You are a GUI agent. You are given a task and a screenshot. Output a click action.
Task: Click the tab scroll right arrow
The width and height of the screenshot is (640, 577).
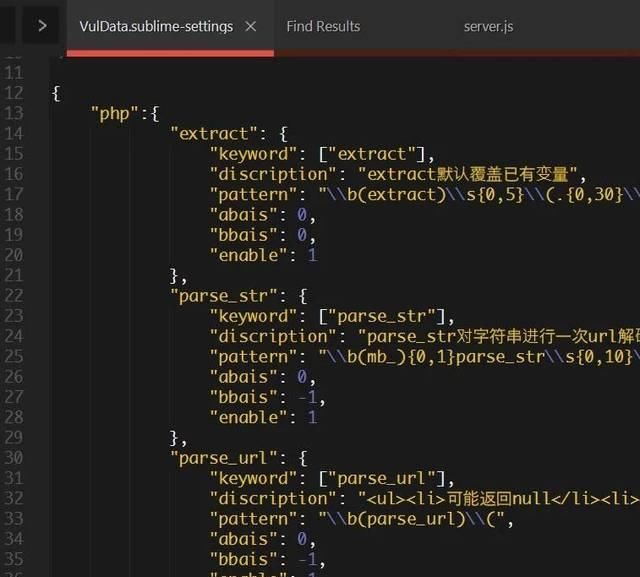[x=41, y=26]
